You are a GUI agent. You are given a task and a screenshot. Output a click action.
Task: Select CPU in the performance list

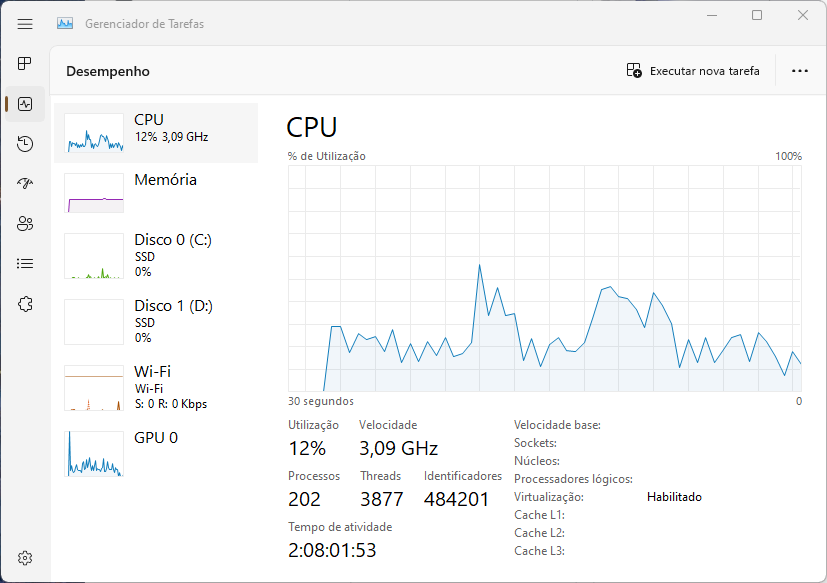[x=156, y=132]
